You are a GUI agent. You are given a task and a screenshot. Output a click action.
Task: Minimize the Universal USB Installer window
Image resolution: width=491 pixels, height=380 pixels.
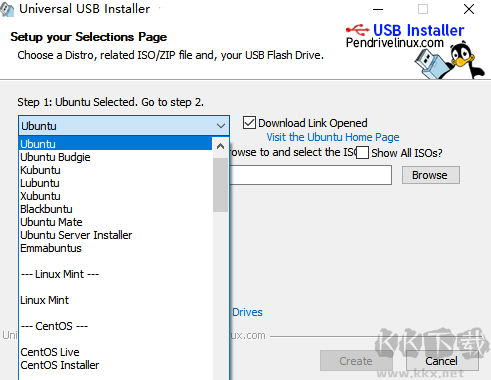(378, 9)
